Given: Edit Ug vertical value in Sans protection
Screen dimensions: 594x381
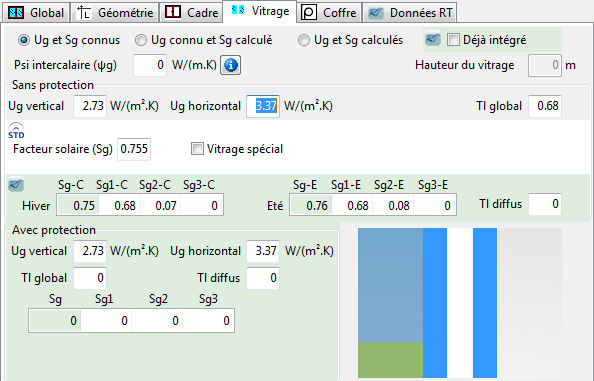Looking at the screenshot, I should pyautogui.click(x=90, y=106).
